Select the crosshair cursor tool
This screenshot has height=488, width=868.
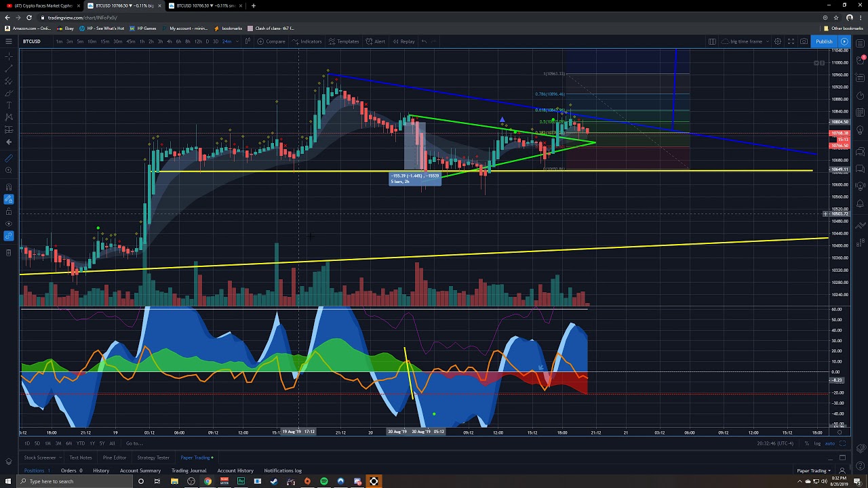point(9,56)
